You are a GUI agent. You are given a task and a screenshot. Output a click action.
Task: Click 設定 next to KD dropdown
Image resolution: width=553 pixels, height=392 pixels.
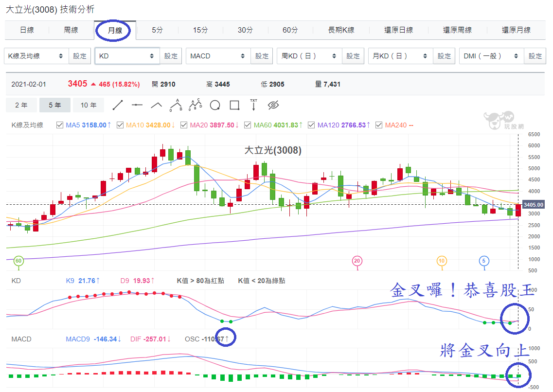(x=171, y=56)
